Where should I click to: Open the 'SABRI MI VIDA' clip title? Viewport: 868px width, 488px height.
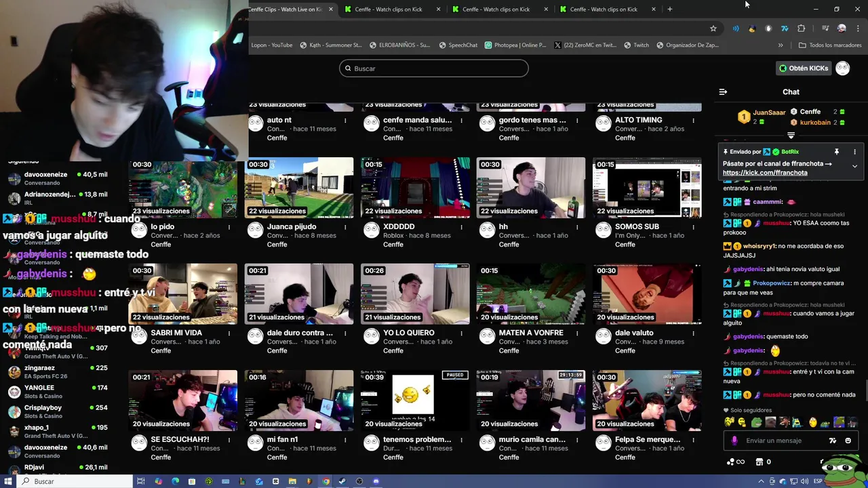(176, 333)
